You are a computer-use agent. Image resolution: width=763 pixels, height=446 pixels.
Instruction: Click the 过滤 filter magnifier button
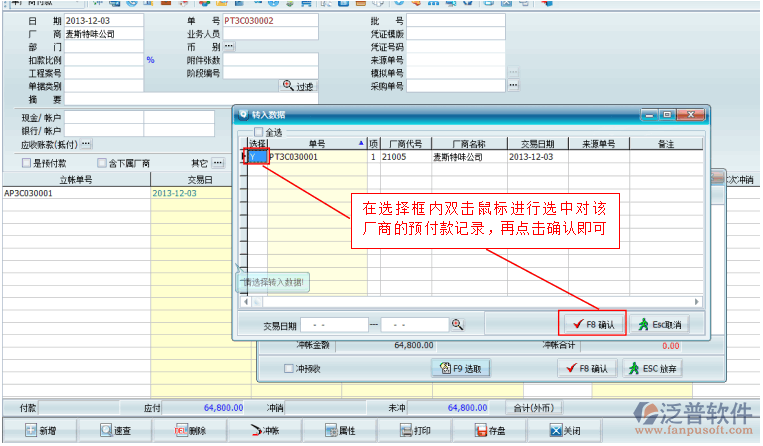(298, 86)
